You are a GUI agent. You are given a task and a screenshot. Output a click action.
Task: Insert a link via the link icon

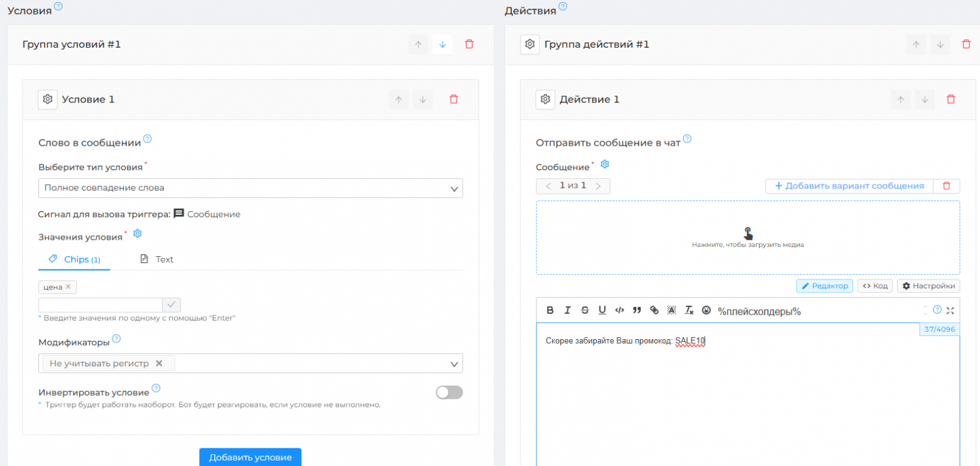point(655,310)
